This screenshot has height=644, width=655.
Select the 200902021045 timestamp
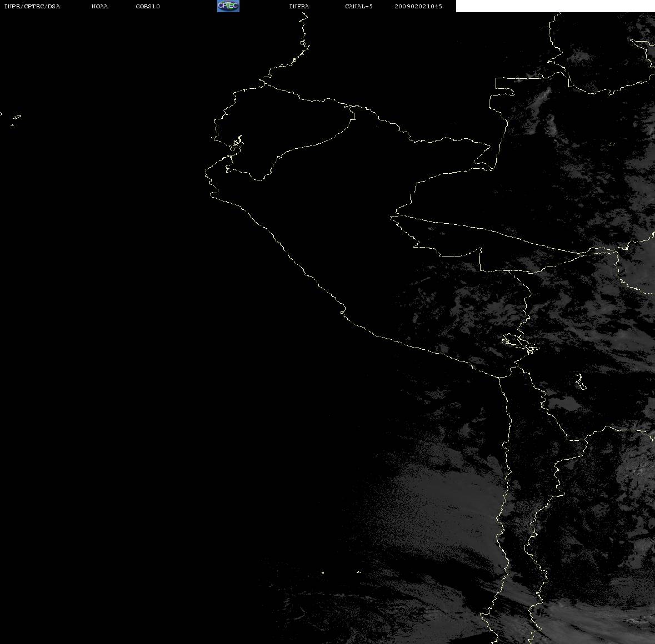pyautogui.click(x=418, y=6)
